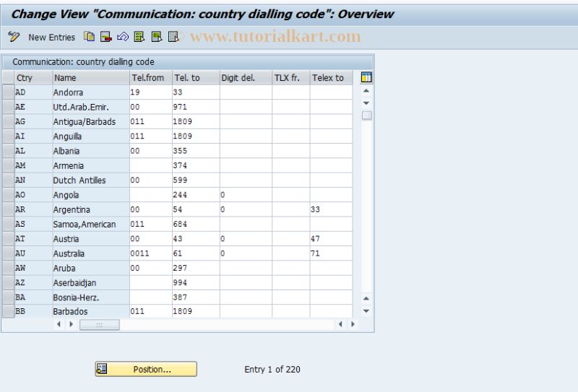Image resolution: width=578 pixels, height=392 pixels.
Task: Click the Tel. to field for Aruba
Action: 196,268
